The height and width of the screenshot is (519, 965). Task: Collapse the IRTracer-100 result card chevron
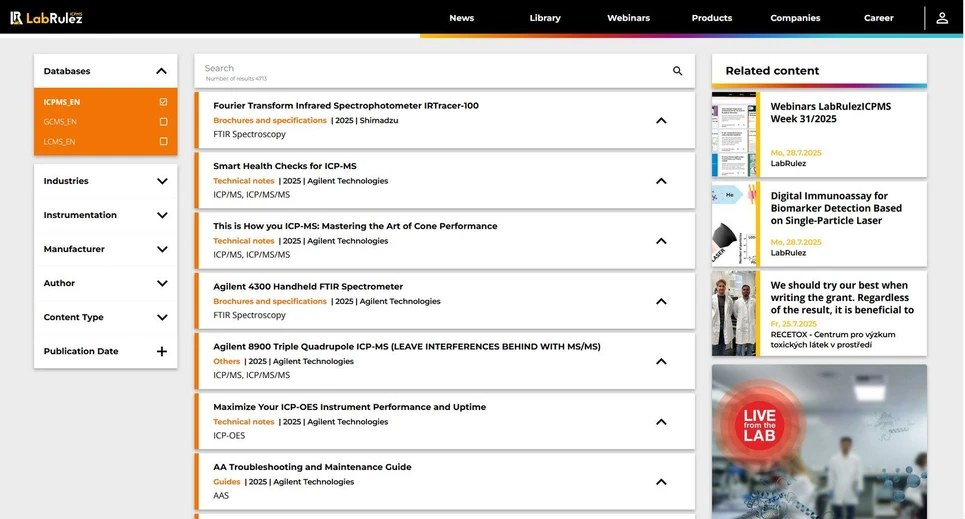[x=661, y=121]
